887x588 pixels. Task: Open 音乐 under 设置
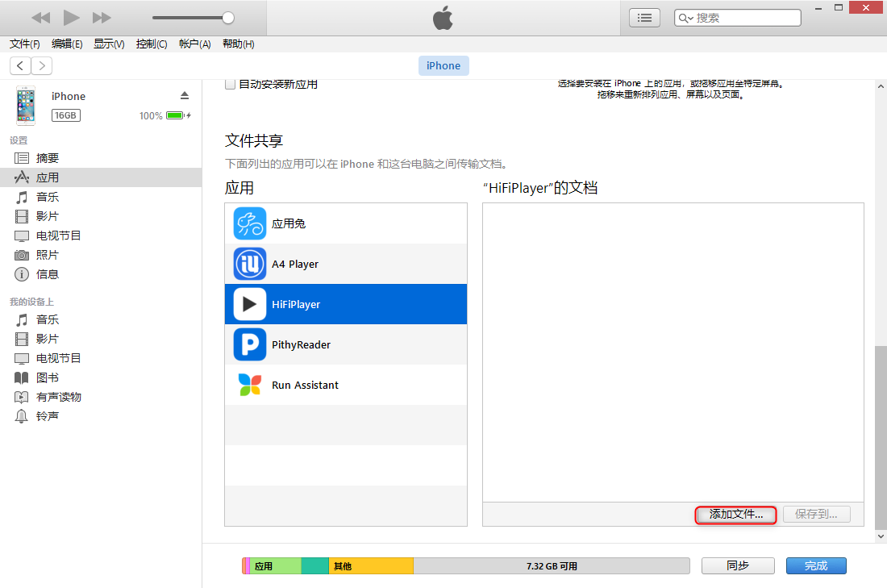pos(48,197)
